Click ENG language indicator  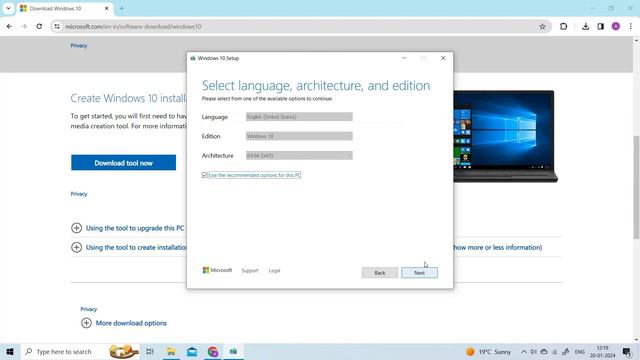(x=580, y=351)
